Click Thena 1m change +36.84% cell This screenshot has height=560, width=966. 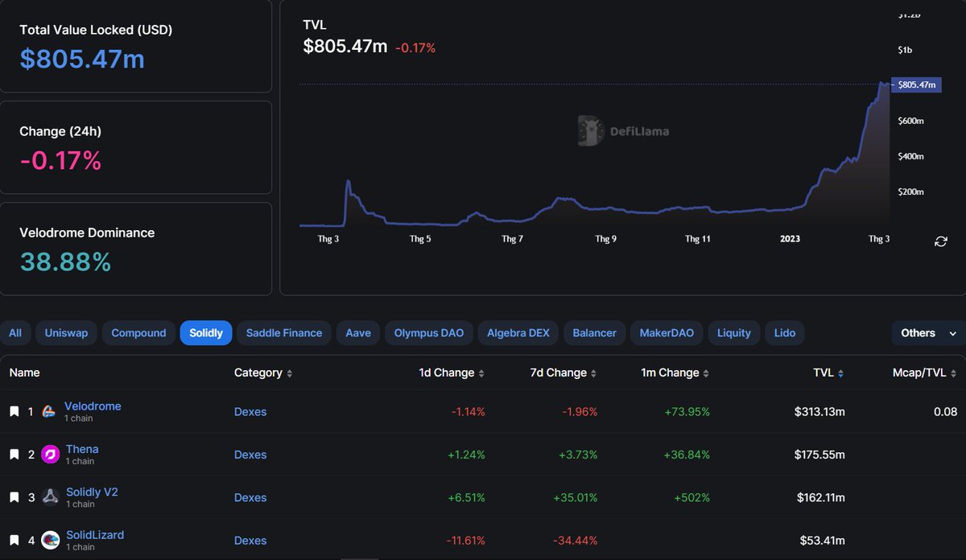[x=687, y=455]
